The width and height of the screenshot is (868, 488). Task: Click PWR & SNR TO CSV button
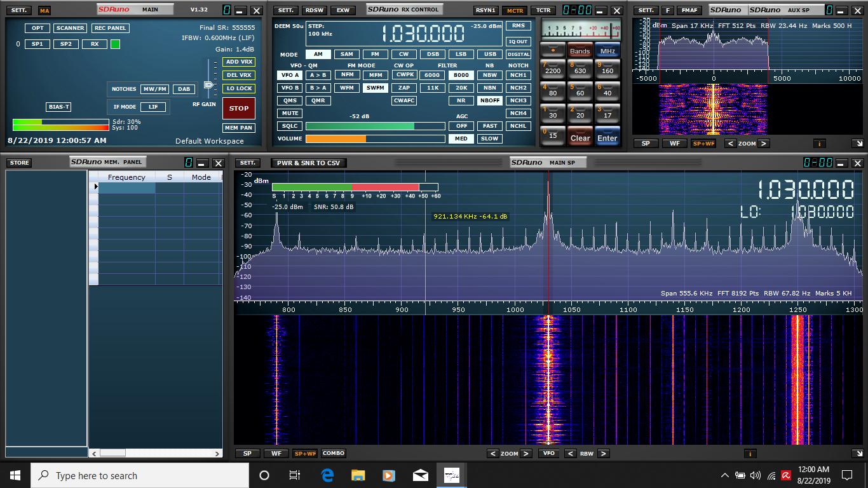pyautogui.click(x=308, y=163)
